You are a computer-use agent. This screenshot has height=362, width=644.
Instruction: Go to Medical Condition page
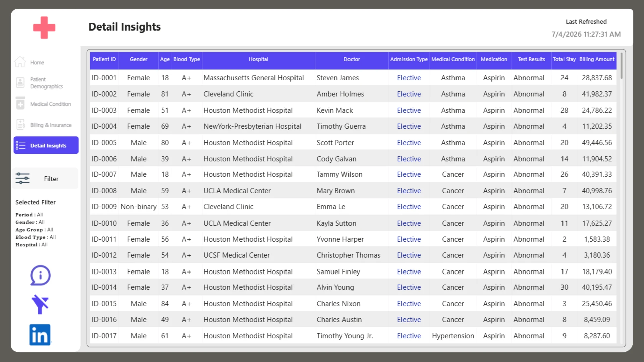coord(50,104)
